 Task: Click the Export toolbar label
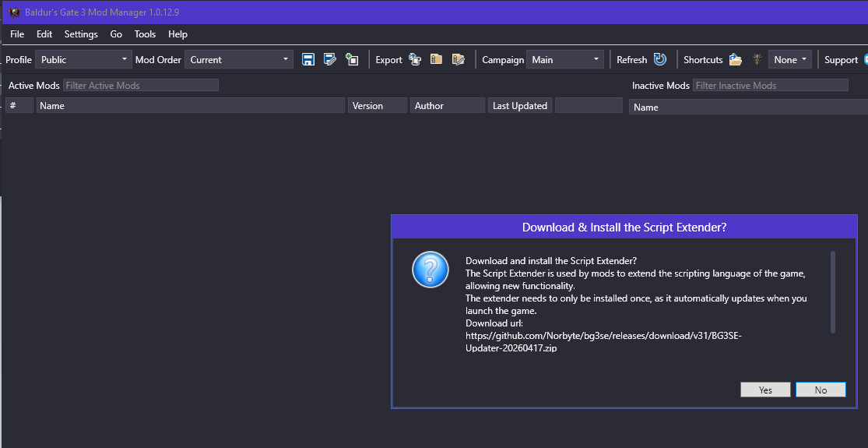click(x=388, y=60)
